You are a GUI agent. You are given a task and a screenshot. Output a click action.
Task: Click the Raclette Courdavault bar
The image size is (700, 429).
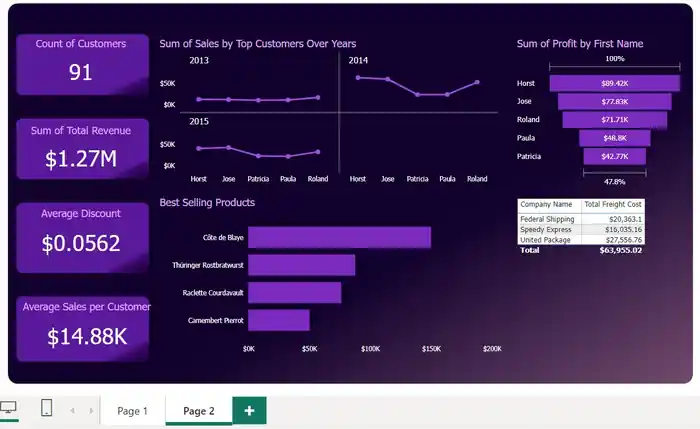(295, 293)
